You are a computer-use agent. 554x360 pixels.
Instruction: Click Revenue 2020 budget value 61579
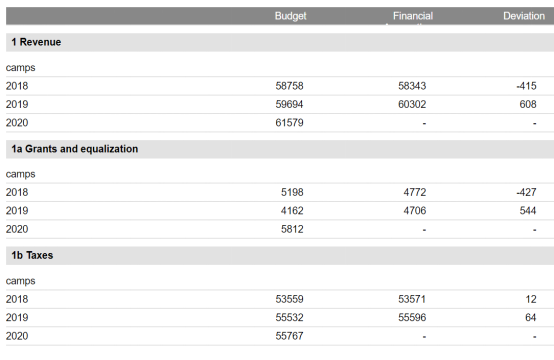pyautogui.click(x=289, y=123)
